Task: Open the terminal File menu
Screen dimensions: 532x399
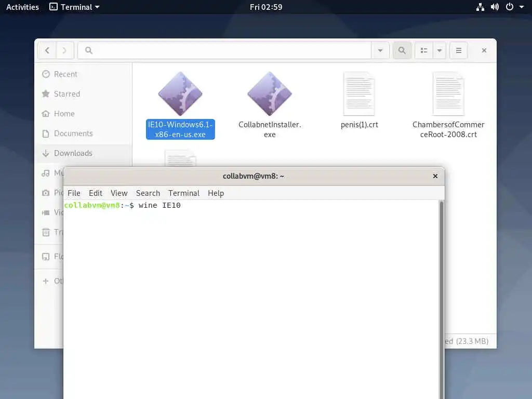Action: point(74,193)
